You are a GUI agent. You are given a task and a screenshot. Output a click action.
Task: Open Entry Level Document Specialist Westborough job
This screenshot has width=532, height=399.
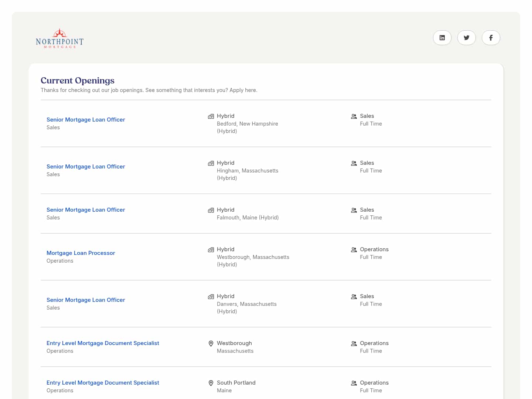[103, 343]
